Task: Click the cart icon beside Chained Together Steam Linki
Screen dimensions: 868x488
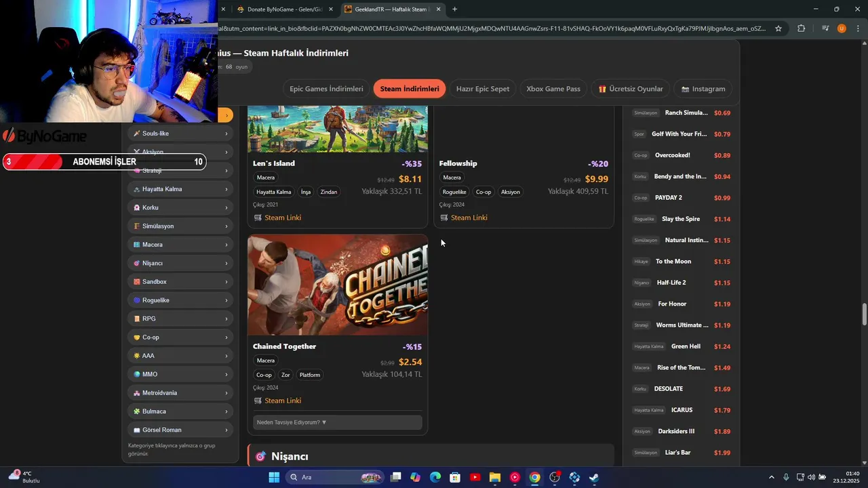Action: (258, 401)
